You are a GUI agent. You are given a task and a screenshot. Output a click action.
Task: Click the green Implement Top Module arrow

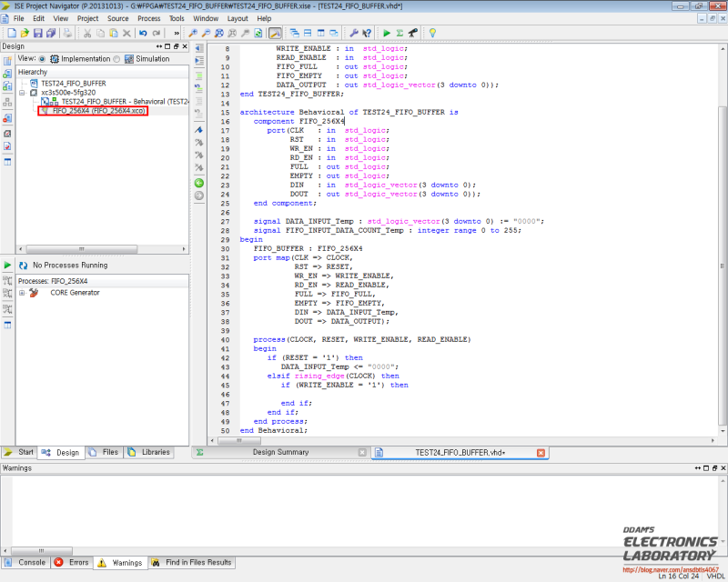click(386, 33)
